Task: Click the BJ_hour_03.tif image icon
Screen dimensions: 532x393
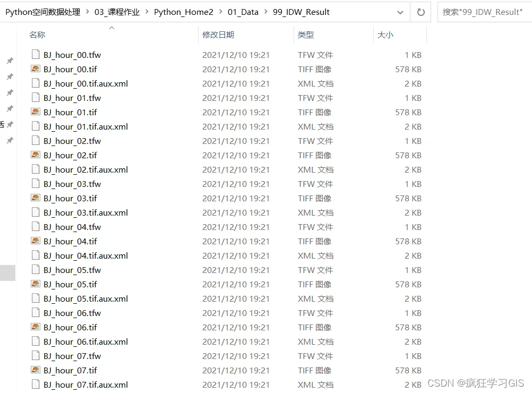Action: coord(36,198)
